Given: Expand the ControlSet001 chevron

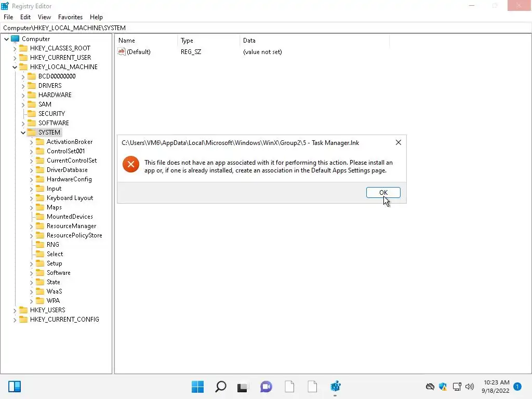Looking at the screenshot, I should [x=32, y=151].
